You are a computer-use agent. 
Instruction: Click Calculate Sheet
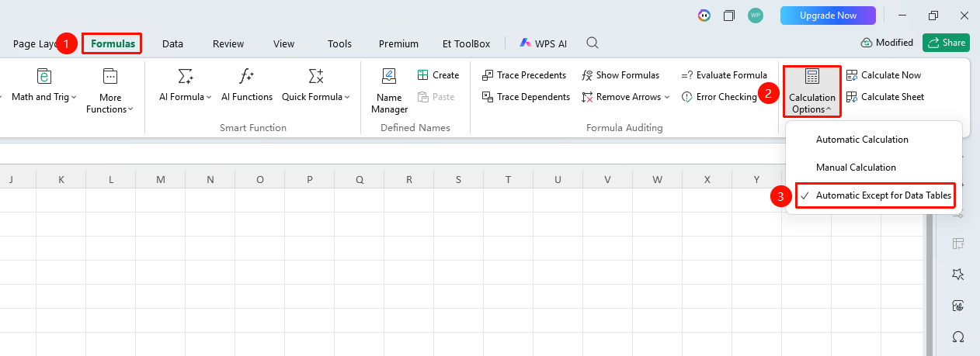[885, 97]
